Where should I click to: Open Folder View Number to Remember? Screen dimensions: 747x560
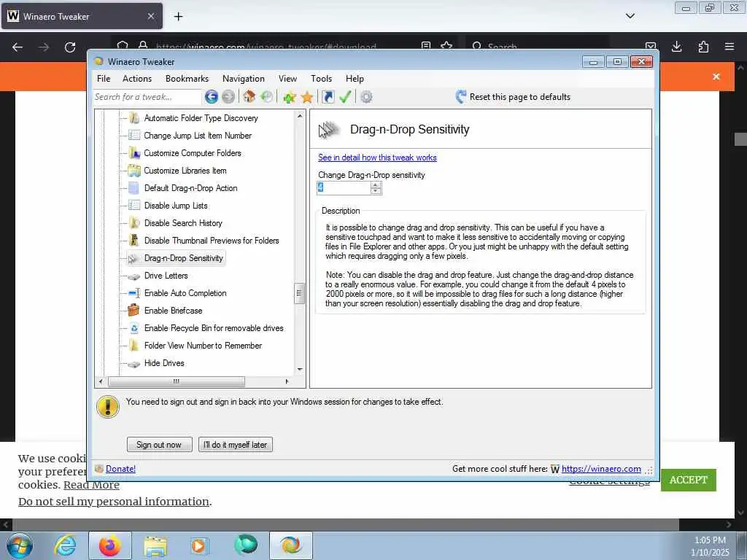coord(203,346)
